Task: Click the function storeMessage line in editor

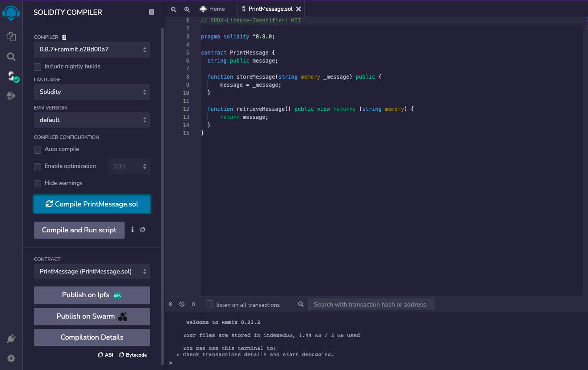Action: coord(294,77)
